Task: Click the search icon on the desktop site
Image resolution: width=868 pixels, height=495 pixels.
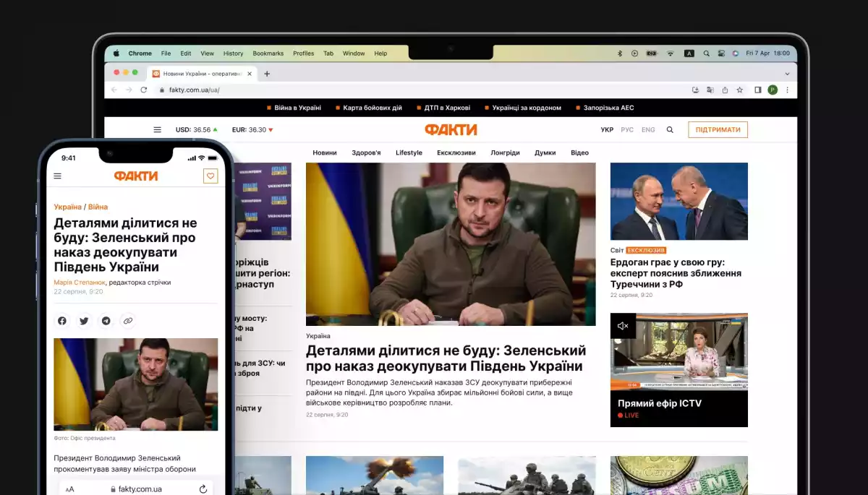Action: (x=670, y=130)
